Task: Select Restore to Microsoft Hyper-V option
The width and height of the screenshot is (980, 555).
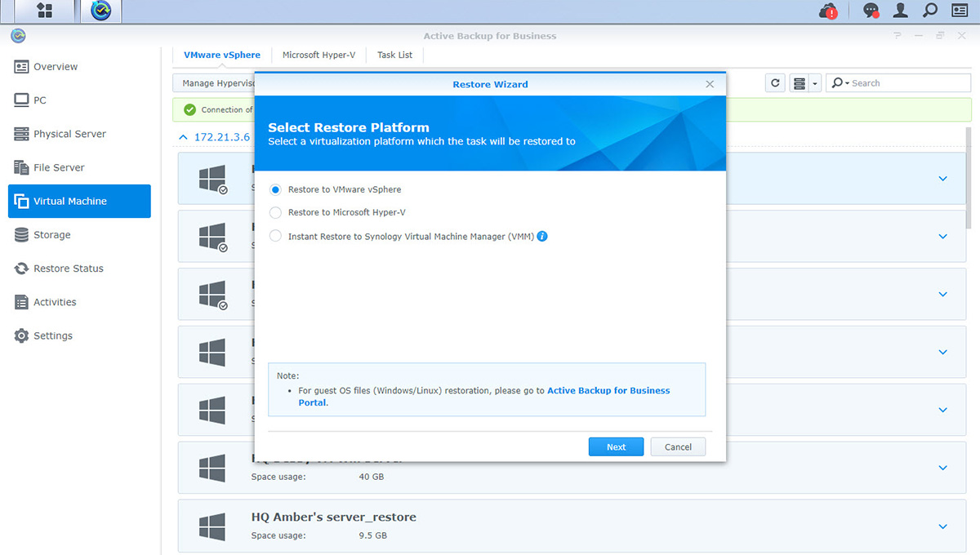Action: tap(275, 212)
